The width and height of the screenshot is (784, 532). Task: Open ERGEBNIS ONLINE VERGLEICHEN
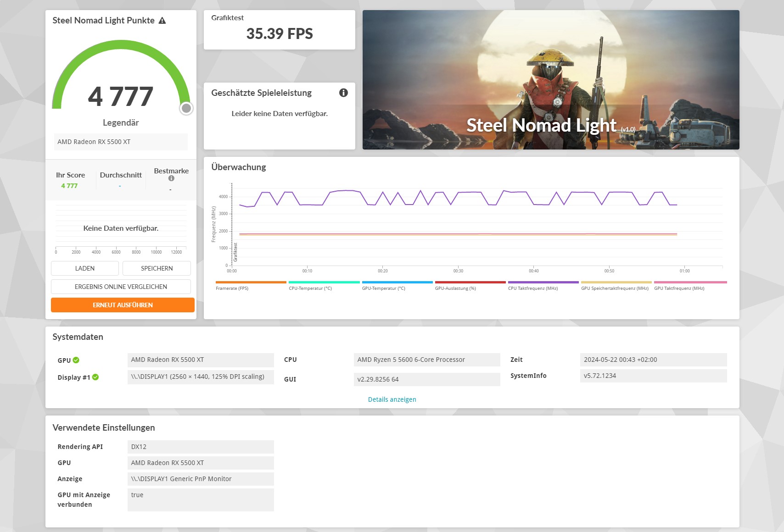(121, 287)
